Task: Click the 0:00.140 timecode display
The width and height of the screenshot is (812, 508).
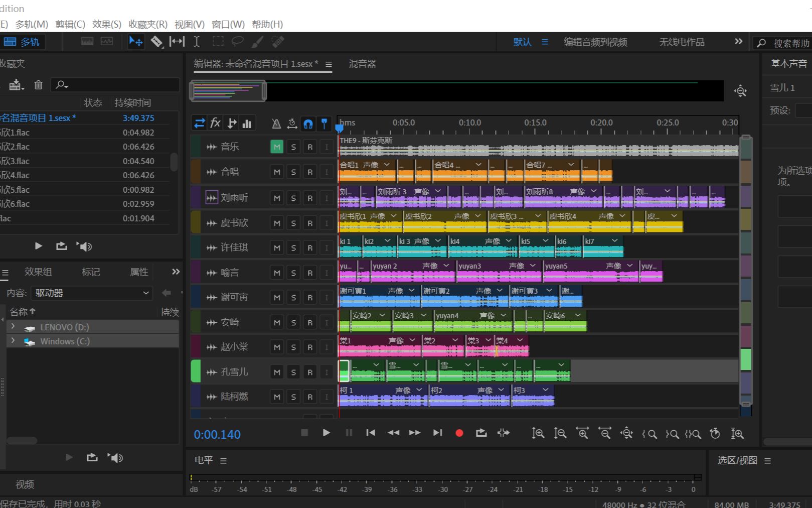Action: [217, 434]
